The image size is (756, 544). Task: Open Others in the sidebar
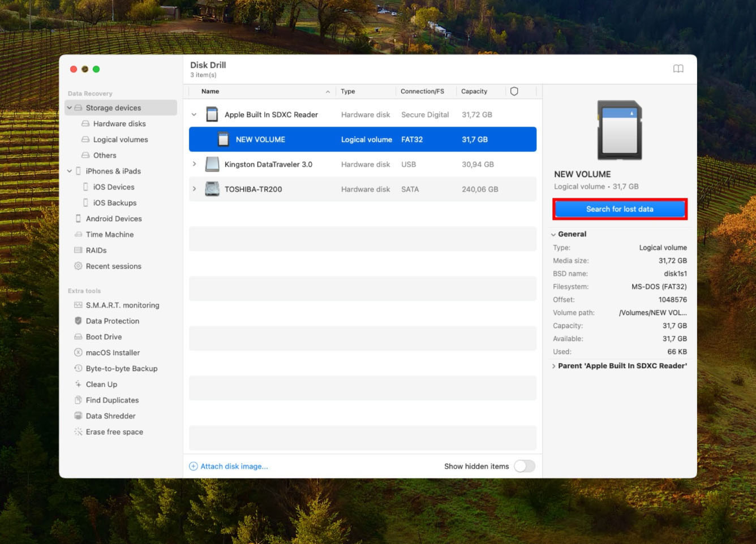point(105,156)
